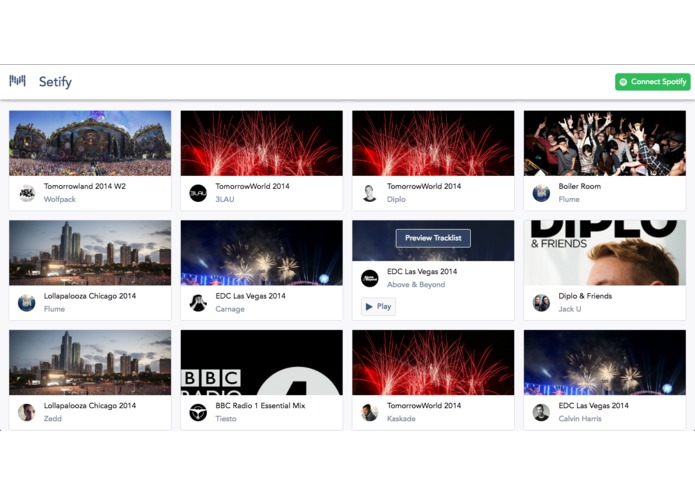Open the Setify home title

(55, 82)
